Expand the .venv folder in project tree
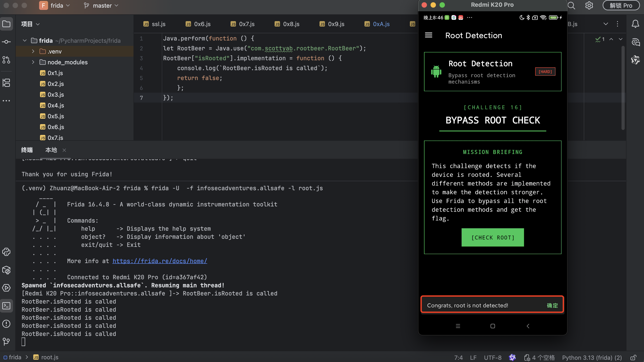 pyautogui.click(x=33, y=51)
